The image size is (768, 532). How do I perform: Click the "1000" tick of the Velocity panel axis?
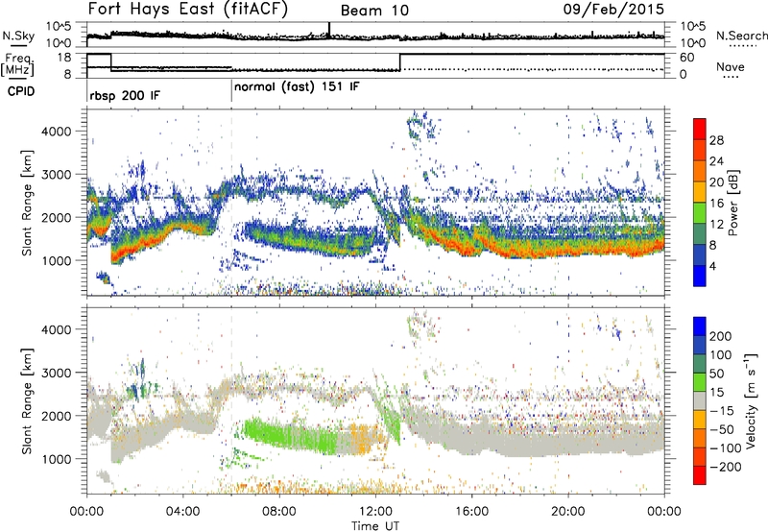[x=57, y=459]
